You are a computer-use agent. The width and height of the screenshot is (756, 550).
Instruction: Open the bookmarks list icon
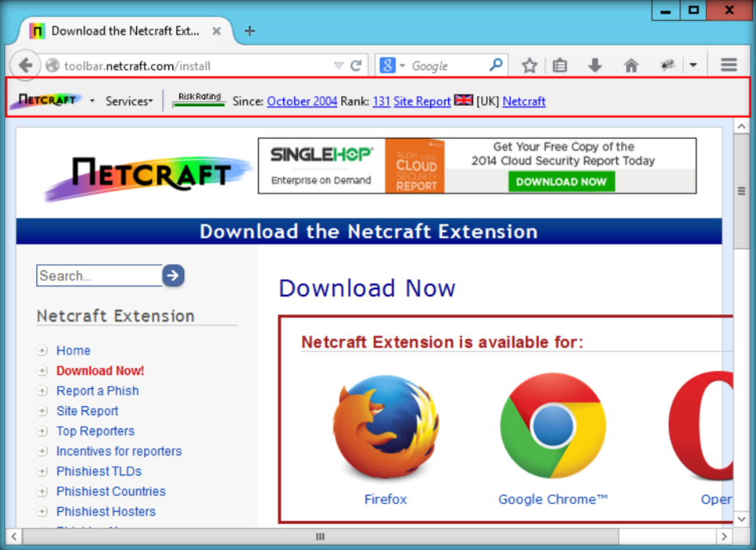click(x=560, y=66)
